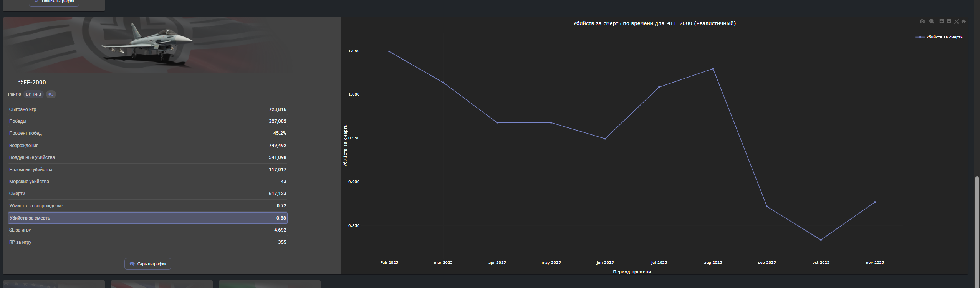Screen dimensions: 980x288
Task: Click the EF-2000 aircraft banner image
Action: pos(148,45)
